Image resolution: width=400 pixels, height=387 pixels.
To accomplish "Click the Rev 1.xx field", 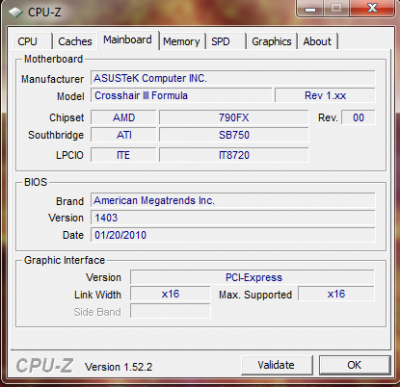I will 325,96.
